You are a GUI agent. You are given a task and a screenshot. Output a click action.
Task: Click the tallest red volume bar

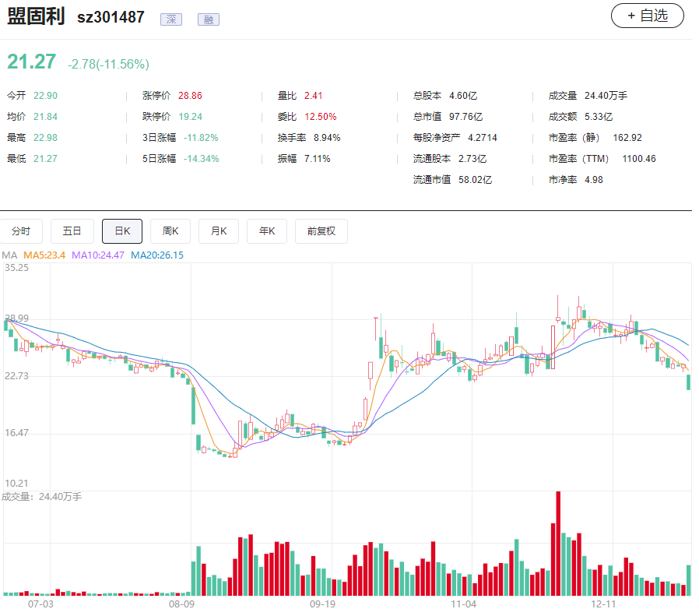tap(558, 544)
